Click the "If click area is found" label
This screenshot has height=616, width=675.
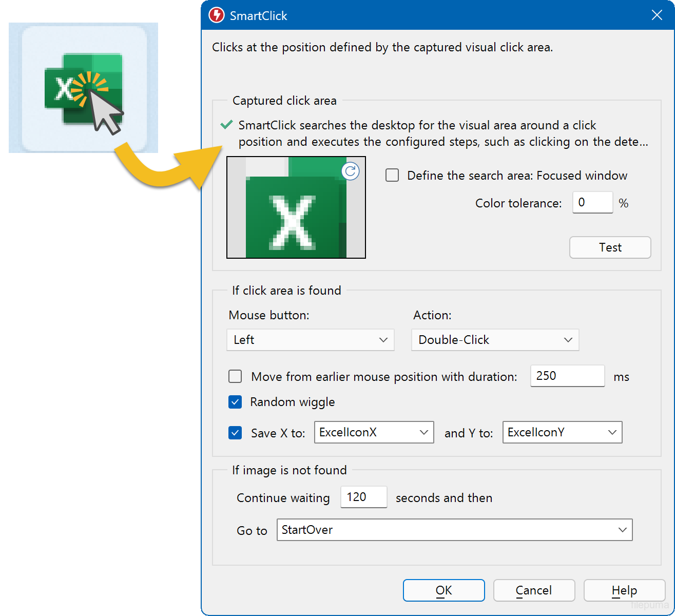[x=286, y=291]
